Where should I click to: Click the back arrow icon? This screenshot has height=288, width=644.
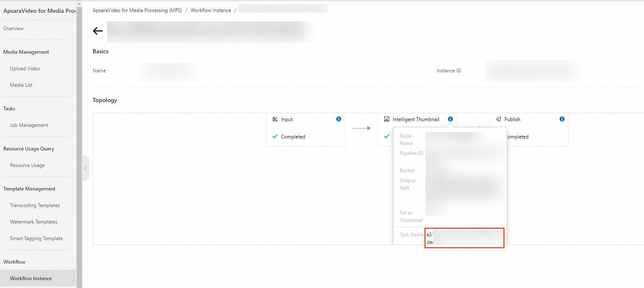98,31
